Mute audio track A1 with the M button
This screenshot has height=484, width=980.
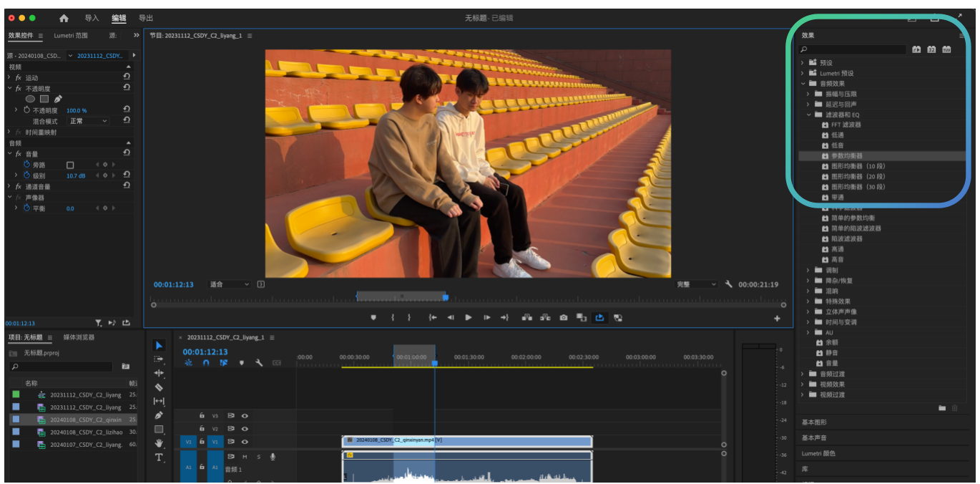[x=245, y=457]
